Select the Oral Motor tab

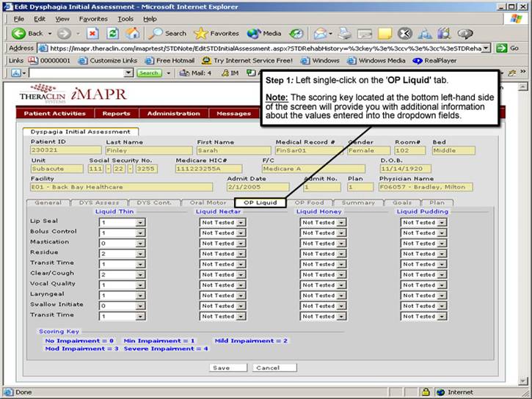[x=208, y=202]
